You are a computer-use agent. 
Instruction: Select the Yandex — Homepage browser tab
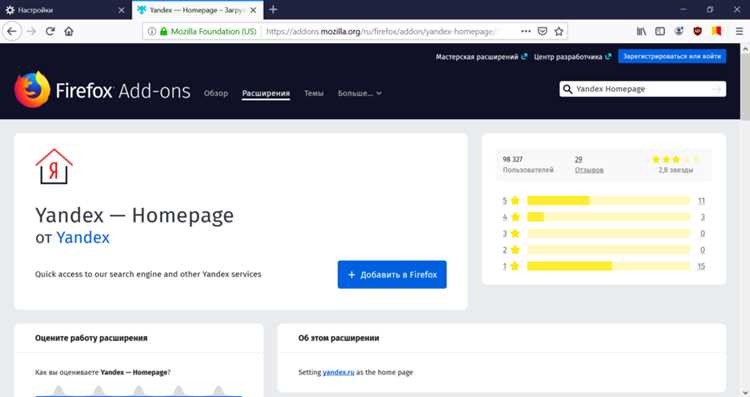tap(197, 10)
